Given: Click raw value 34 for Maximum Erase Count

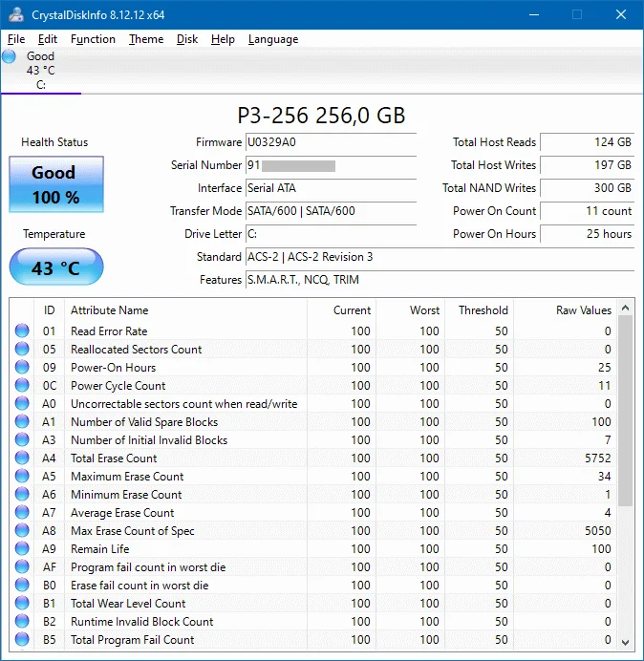Looking at the screenshot, I should tap(605, 477).
